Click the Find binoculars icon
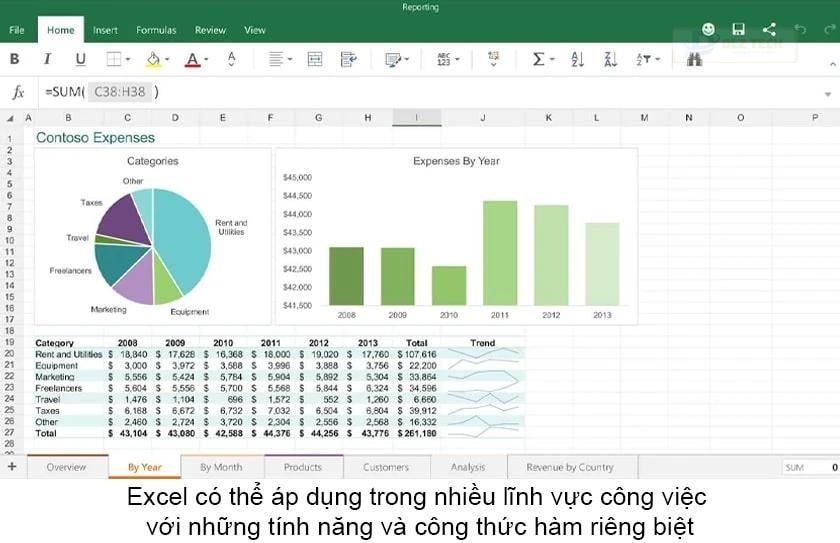Viewport: 840px width, 543px height. pyautogui.click(x=694, y=59)
